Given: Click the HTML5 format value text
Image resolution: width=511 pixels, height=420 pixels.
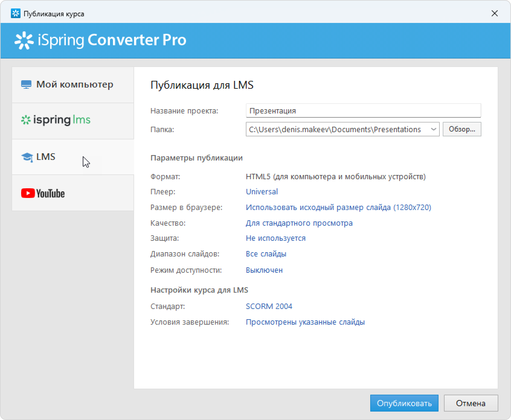Looking at the screenshot, I should [x=336, y=177].
